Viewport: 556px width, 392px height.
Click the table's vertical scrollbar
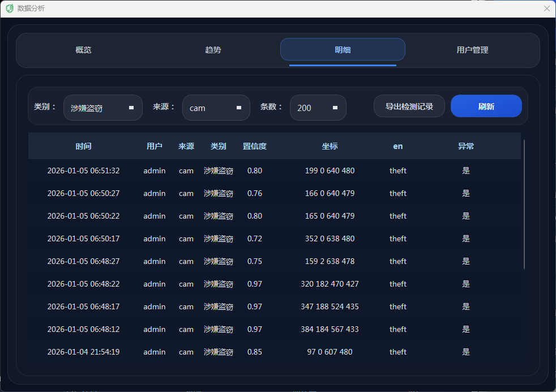(524, 204)
